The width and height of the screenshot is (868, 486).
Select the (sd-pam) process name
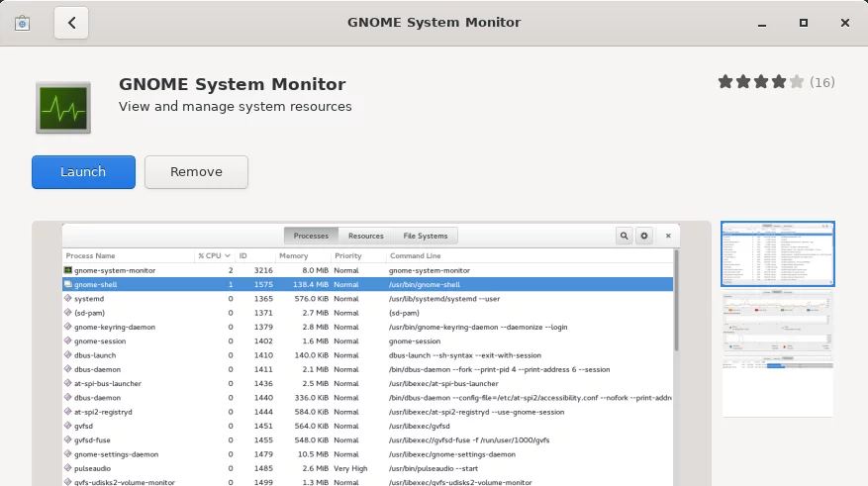pos(89,313)
